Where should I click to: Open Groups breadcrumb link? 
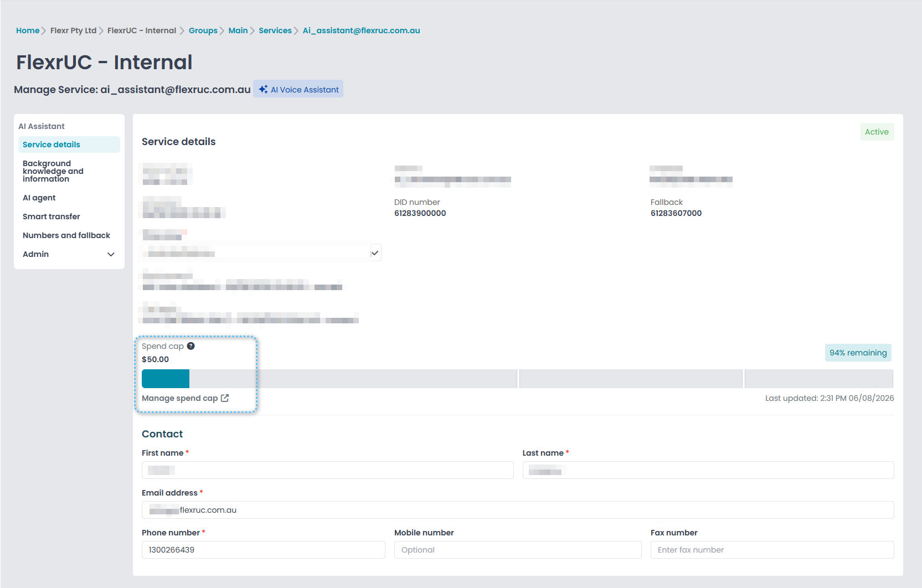point(203,30)
